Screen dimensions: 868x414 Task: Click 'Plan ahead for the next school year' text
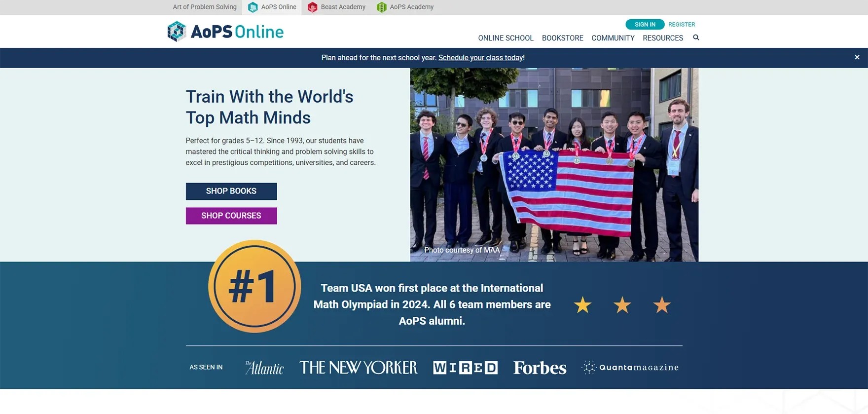pos(379,58)
